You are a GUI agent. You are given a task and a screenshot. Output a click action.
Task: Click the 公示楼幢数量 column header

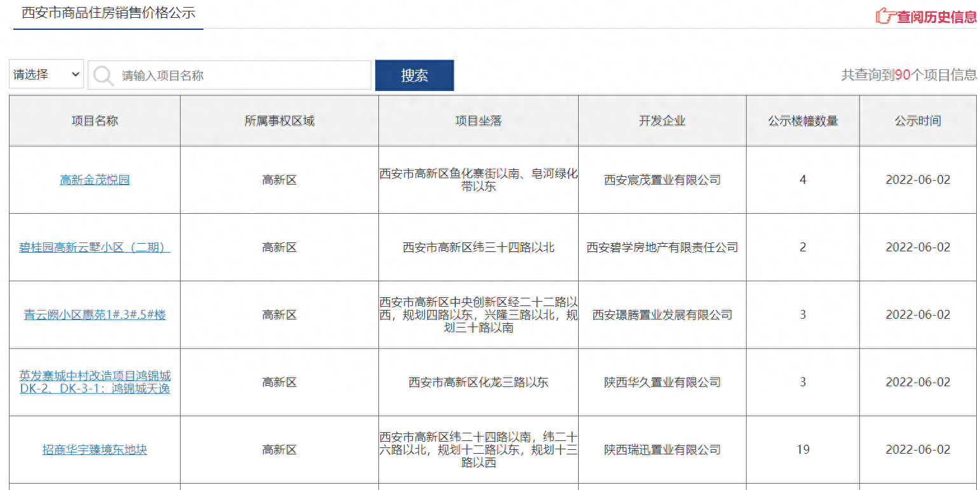point(803,121)
